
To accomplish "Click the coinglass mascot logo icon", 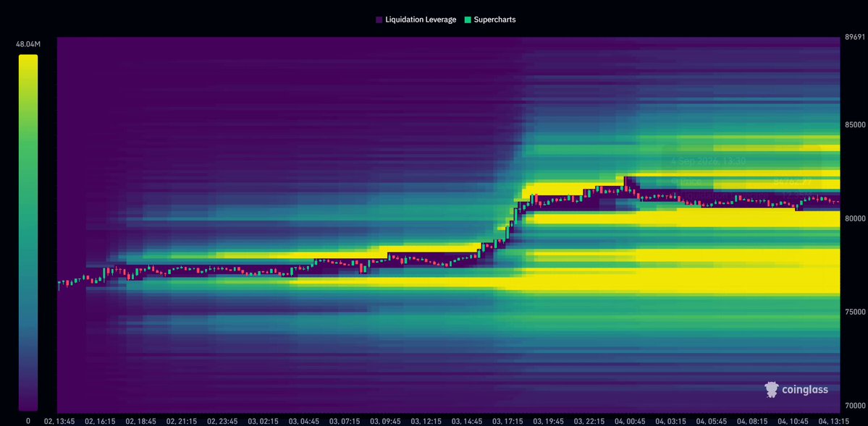I will tap(771, 390).
